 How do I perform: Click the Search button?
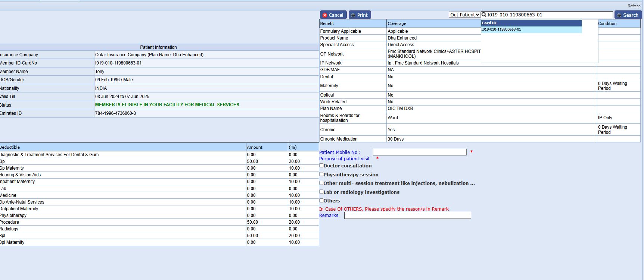click(x=628, y=15)
